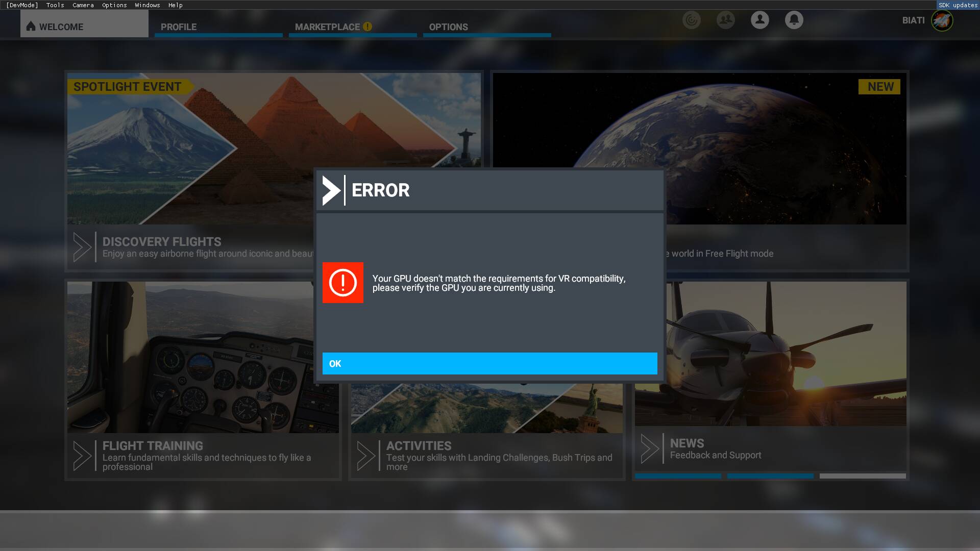Open the Windows menu
This screenshot has height=551, width=980.
pos(148,5)
